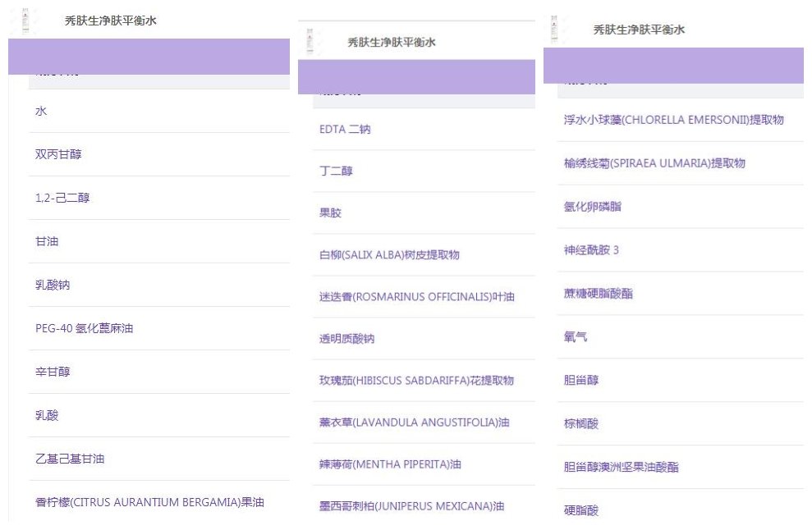Click the purple banner in the middle panel

(x=415, y=76)
